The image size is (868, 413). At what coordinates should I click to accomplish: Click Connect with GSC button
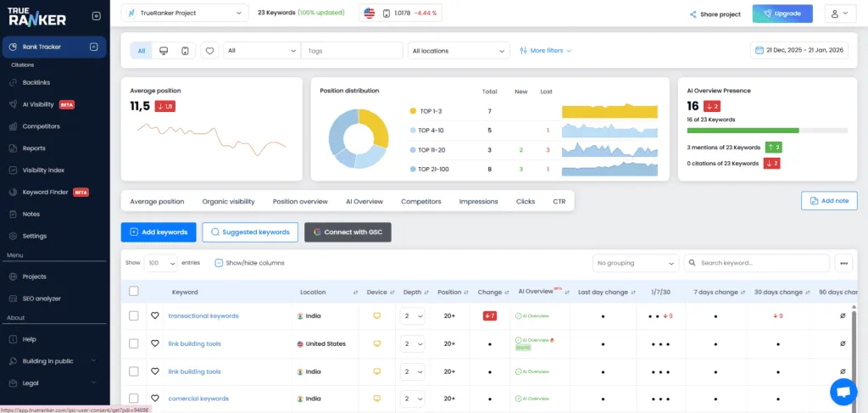click(348, 232)
